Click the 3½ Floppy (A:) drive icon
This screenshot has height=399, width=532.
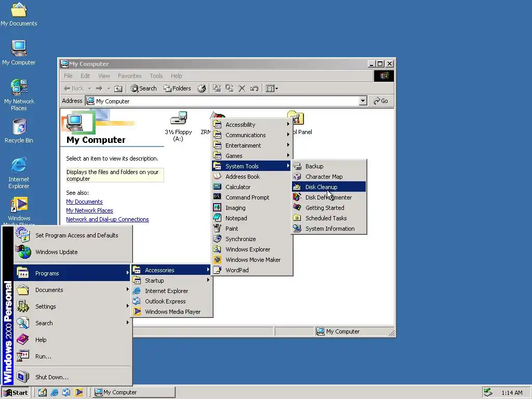pyautogui.click(x=179, y=119)
